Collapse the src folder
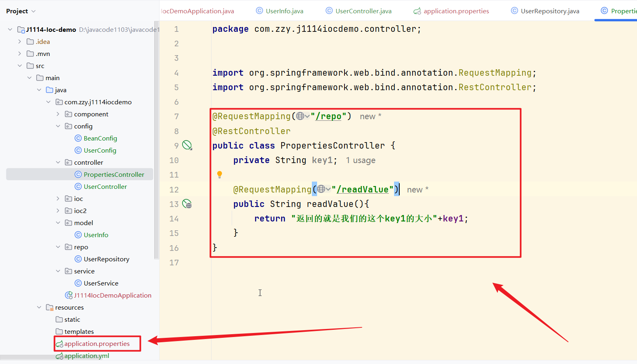The height and width of the screenshot is (364, 637). (20, 66)
